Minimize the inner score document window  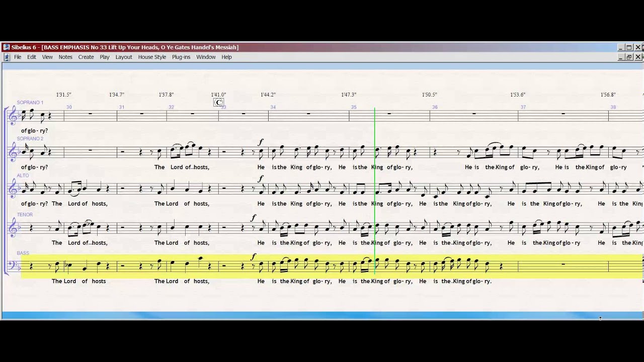(620, 57)
